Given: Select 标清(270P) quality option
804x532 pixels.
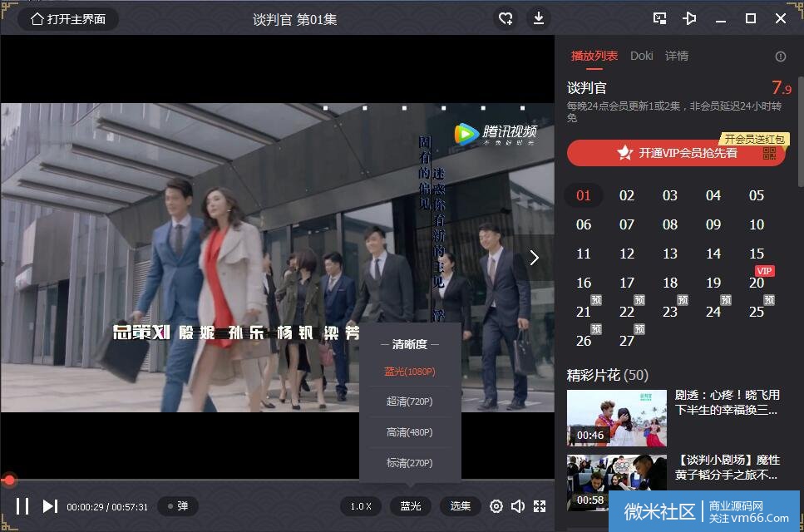Looking at the screenshot, I should tap(410, 463).
